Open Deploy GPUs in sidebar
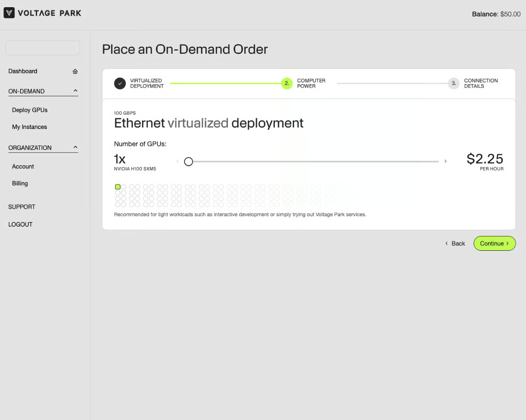The image size is (526, 420). click(30, 110)
